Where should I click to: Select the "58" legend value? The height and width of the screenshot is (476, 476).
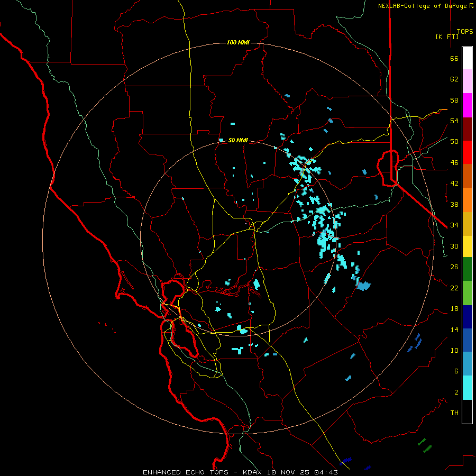[454, 100]
